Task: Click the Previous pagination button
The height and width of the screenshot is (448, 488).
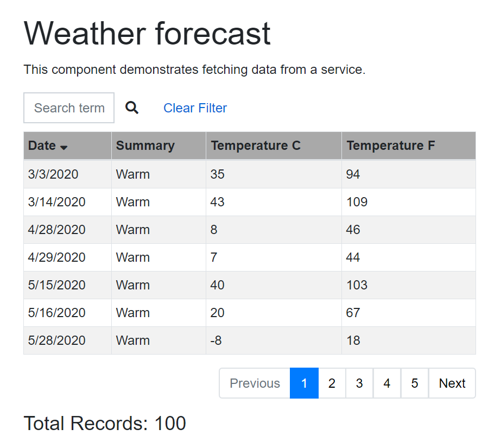Action: tap(254, 383)
